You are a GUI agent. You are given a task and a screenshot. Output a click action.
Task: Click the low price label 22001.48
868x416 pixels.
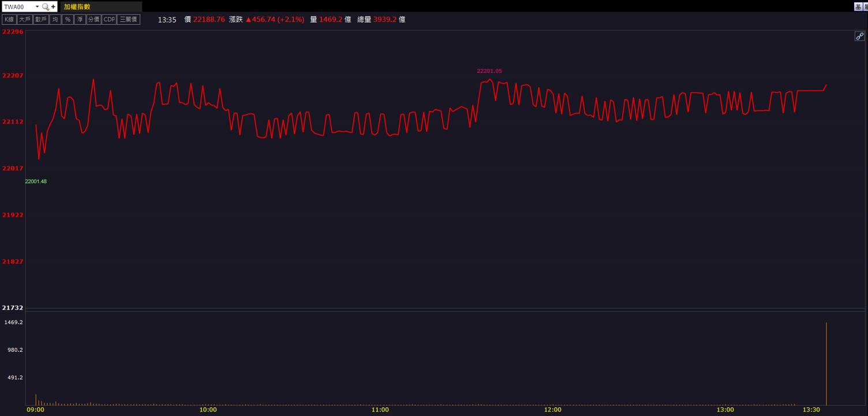36,181
